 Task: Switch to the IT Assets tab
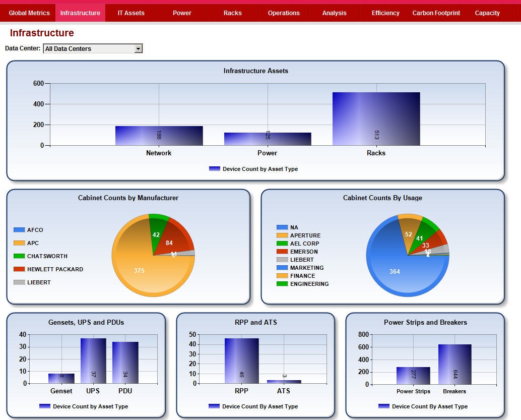tap(131, 13)
